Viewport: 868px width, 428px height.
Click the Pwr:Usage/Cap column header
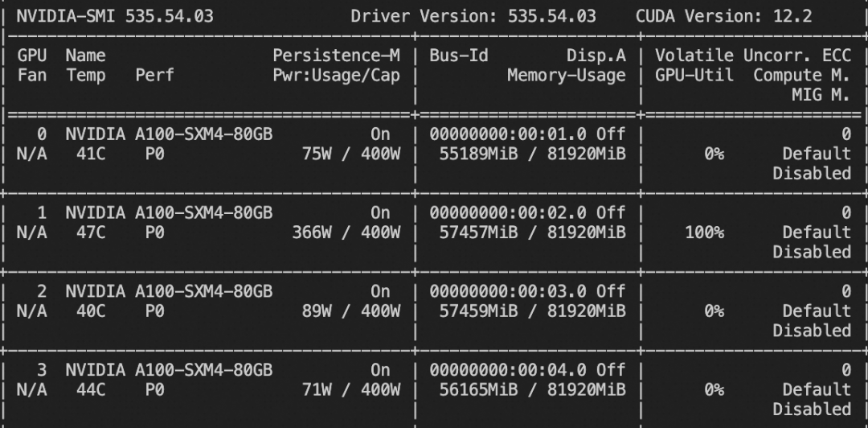tap(335, 76)
